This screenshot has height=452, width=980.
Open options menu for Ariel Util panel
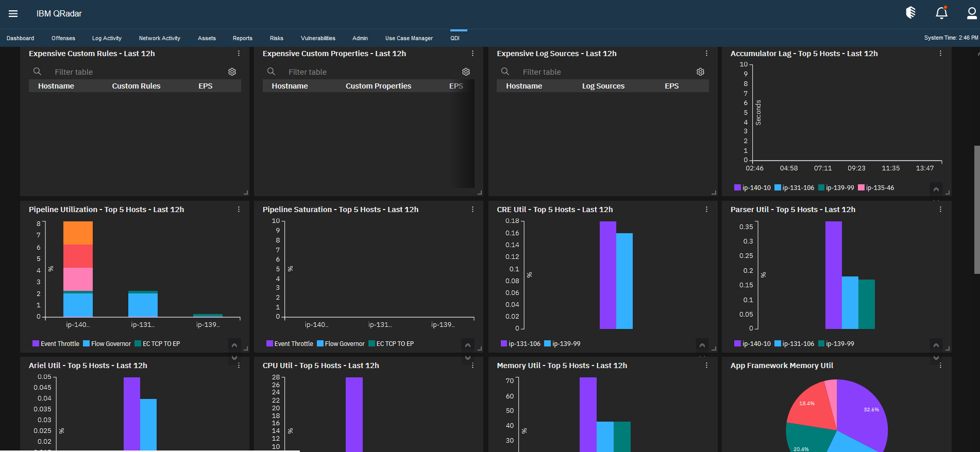tap(239, 366)
